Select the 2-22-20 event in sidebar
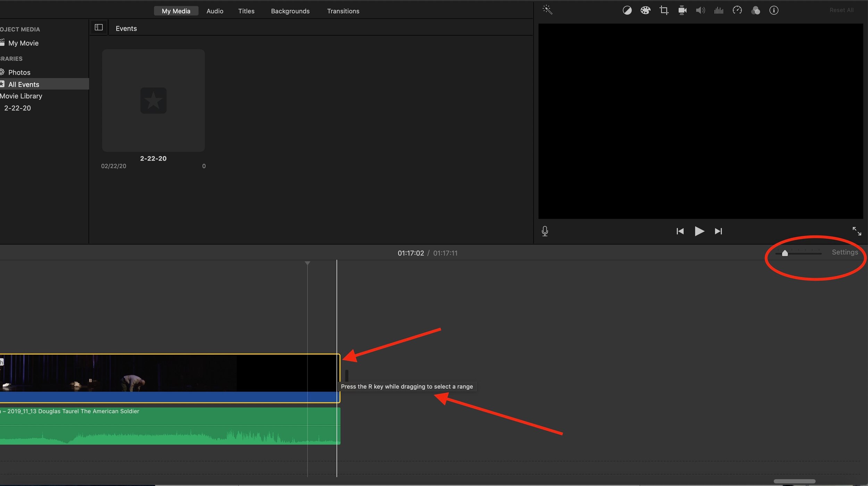This screenshot has height=486, width=868. pyautogui.click(x=17, y=108)
